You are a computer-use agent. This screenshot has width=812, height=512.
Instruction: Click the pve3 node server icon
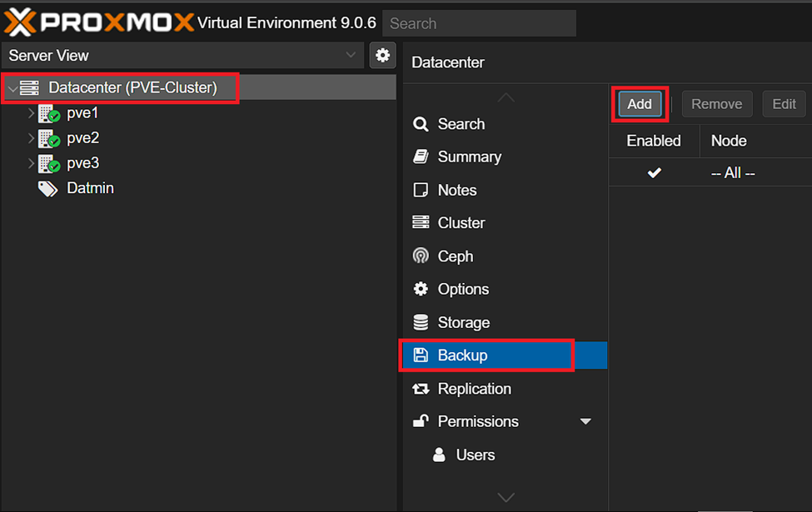[47, 164]
